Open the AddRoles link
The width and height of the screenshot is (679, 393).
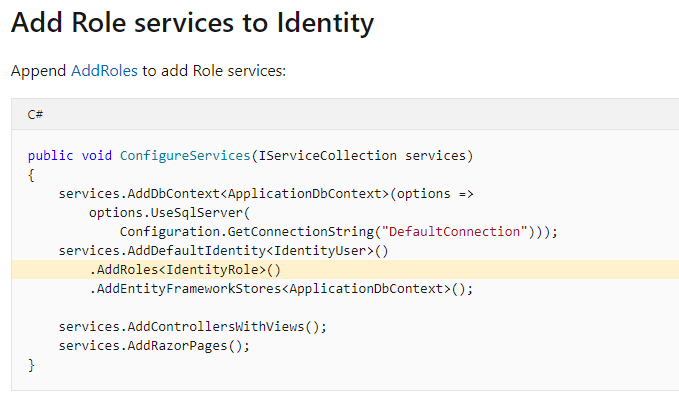(x=104, y=71)
